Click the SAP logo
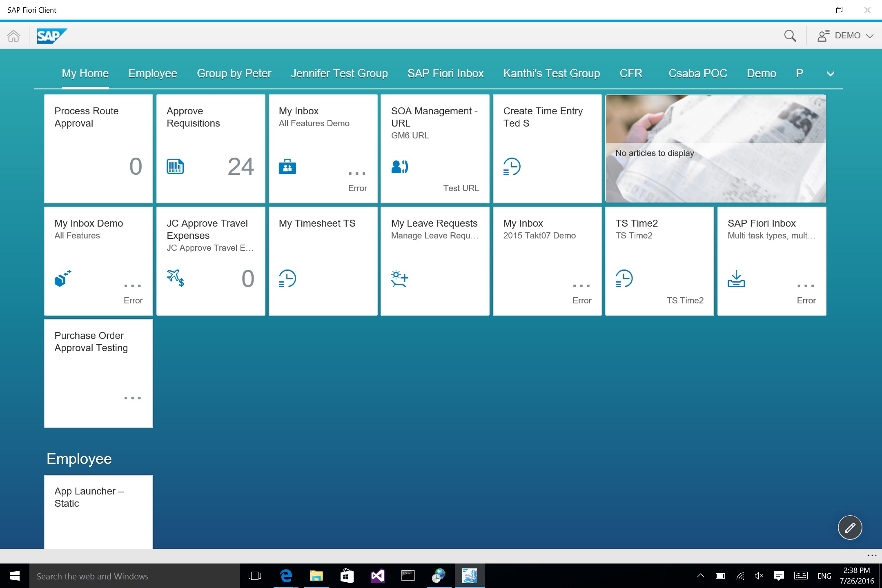 pos(51,36)
